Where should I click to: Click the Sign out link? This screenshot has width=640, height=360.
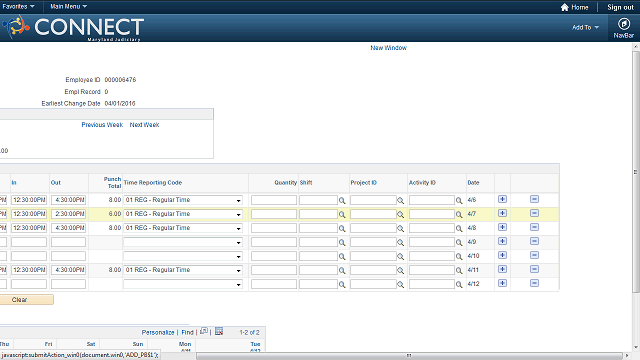tap(620, 7)
